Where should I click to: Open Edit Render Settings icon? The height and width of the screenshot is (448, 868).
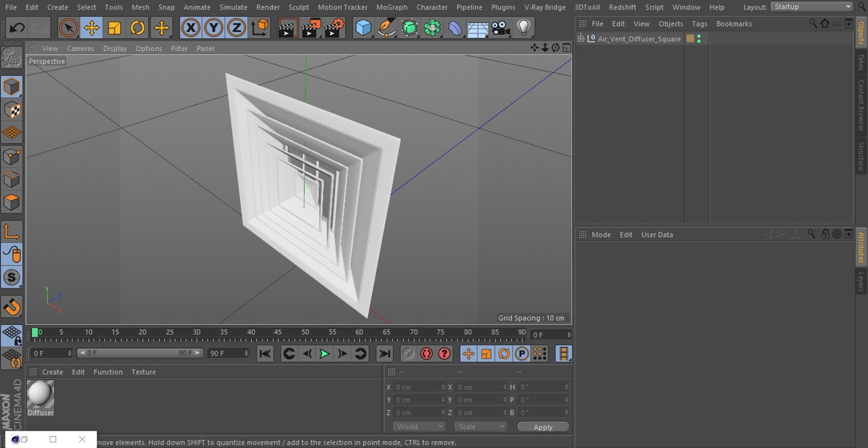tap(334, 28)
